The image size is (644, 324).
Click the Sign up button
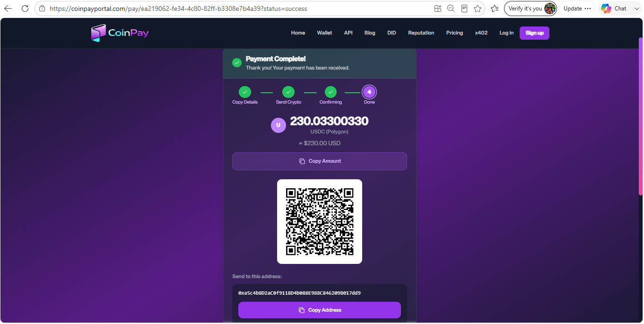tap(534, 33)
